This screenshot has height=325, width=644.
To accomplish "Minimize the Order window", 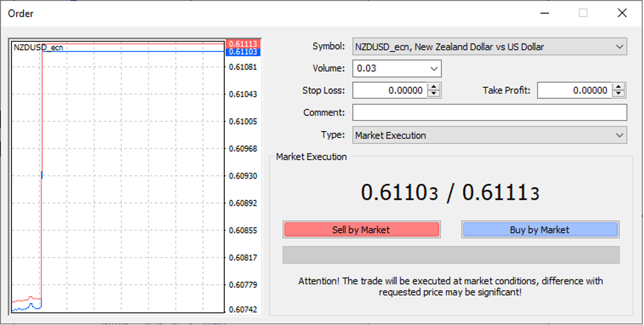I will (544, 13).
